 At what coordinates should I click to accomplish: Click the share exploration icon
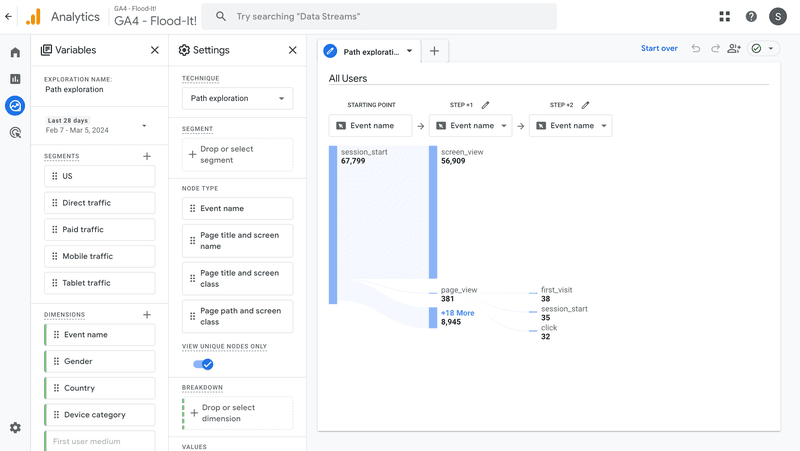pyautogui.click(x=734, y=49)
